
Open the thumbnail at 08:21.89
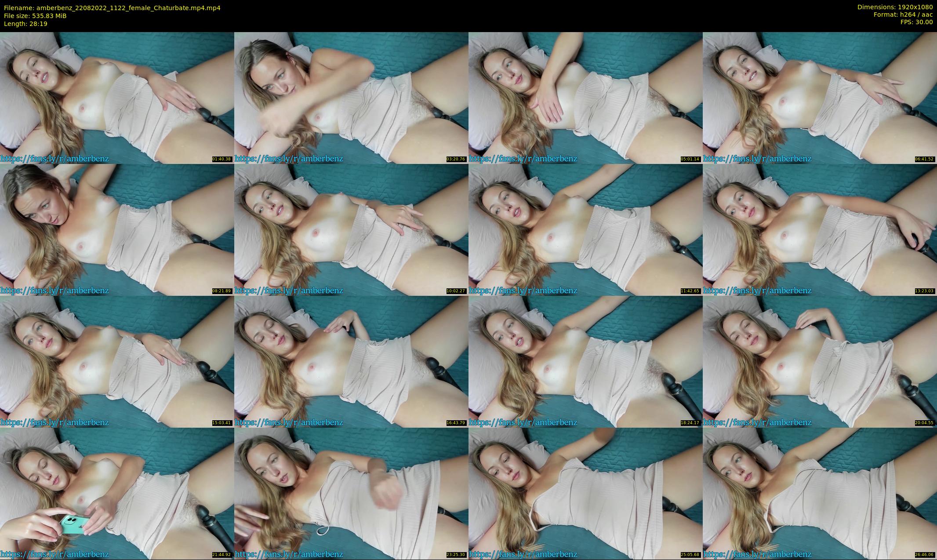click(117, 229)
